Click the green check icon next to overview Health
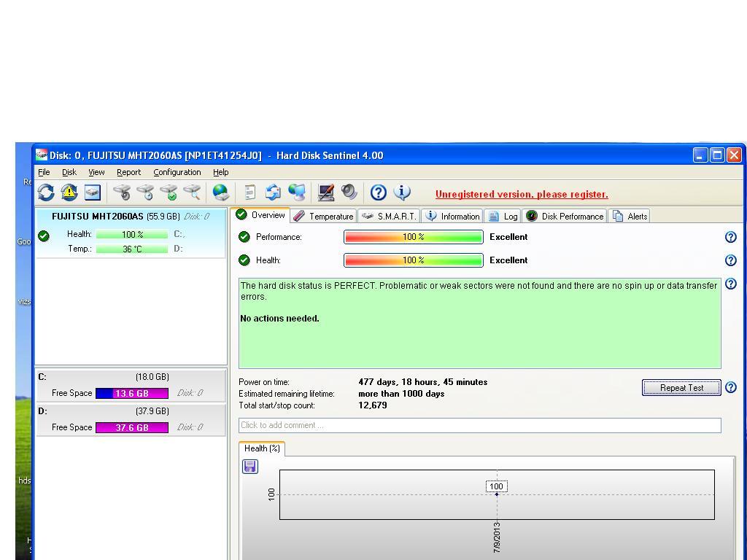Image resolution: width=747 pixels, height=560 pixels. 244,260
